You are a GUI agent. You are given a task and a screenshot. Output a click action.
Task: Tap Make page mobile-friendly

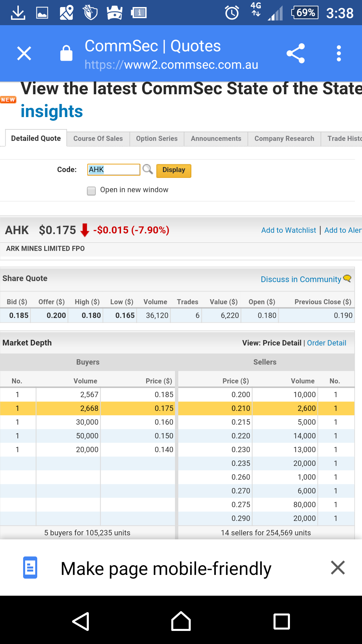[x=166, y=569]
